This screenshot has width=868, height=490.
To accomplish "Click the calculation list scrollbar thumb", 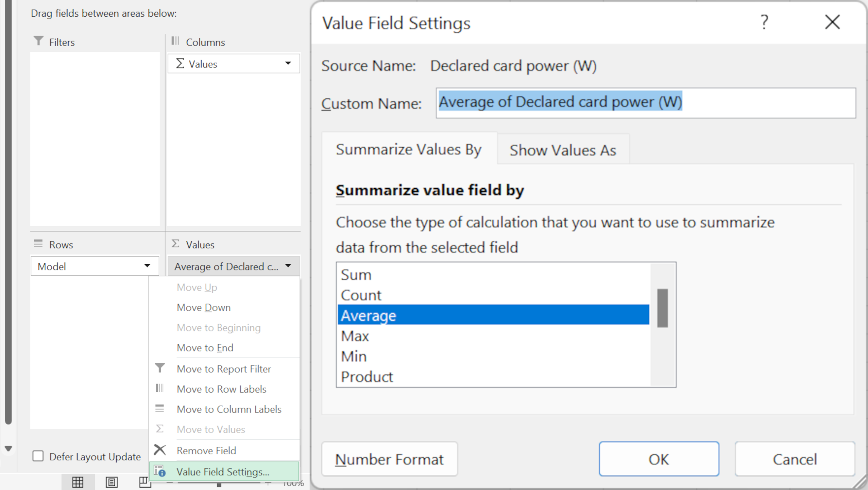I will tap(662, 308).
